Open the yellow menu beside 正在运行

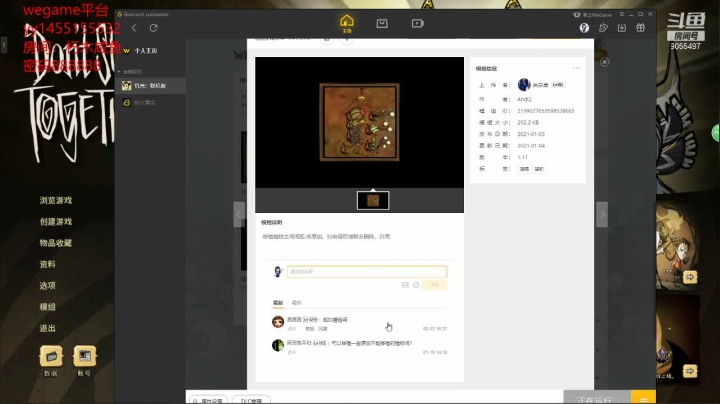pyautogui.click(x=643, y=398)
